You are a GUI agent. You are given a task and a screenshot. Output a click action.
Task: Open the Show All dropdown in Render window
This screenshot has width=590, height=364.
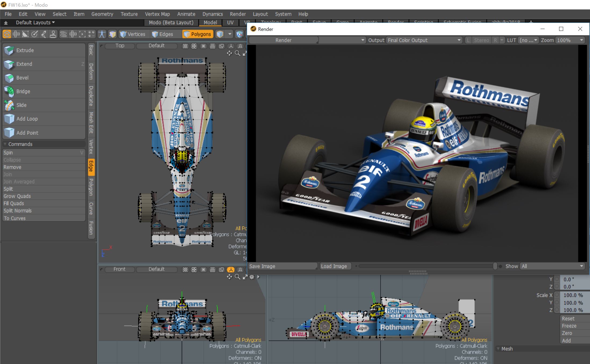[x=552, y=266]
